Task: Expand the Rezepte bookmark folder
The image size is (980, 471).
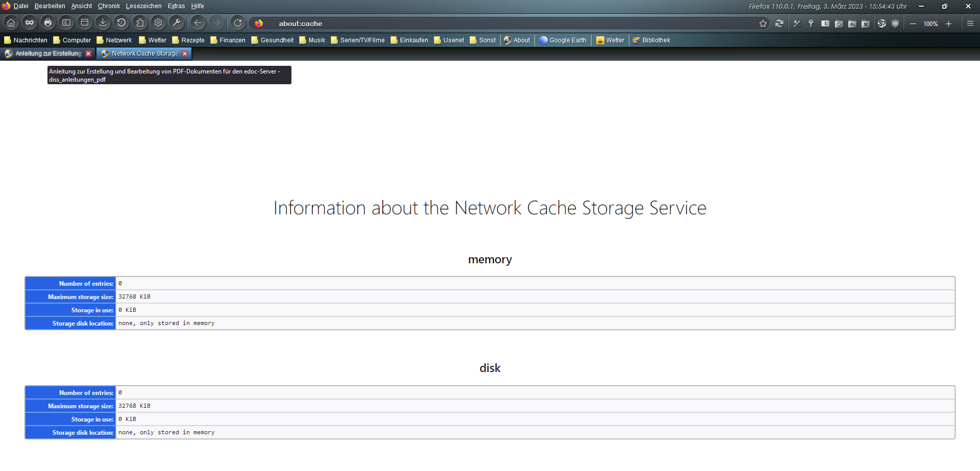Action: 188,40
